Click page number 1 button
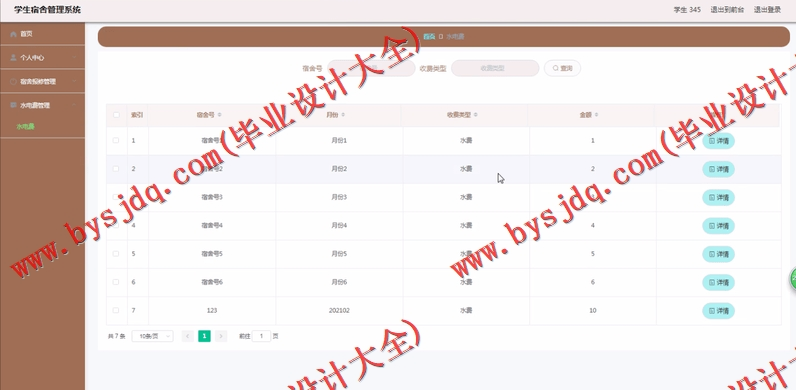 point(204,336)
